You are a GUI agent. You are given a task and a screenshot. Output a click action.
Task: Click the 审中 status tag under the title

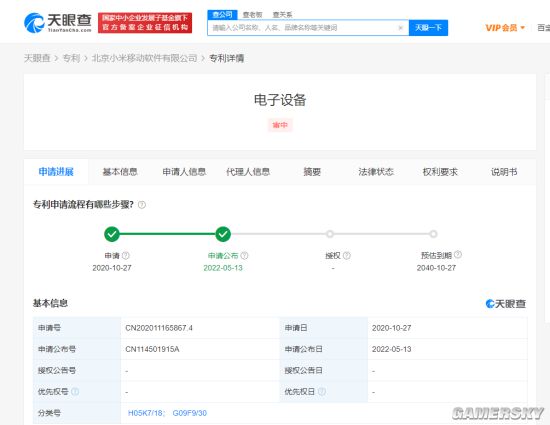pos(280,125)
